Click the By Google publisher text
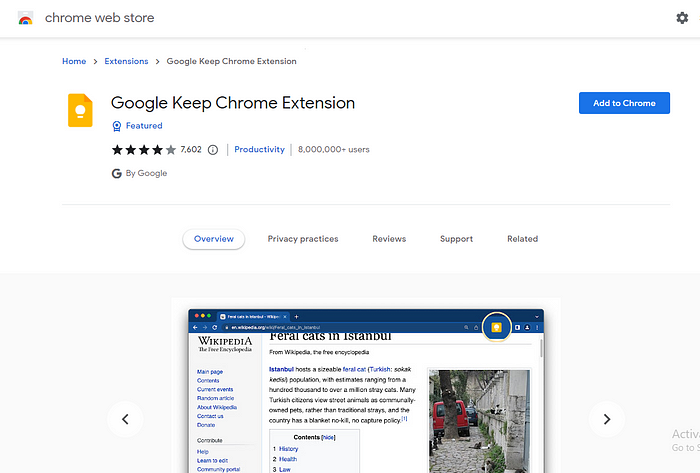 [x=146, y=173]
